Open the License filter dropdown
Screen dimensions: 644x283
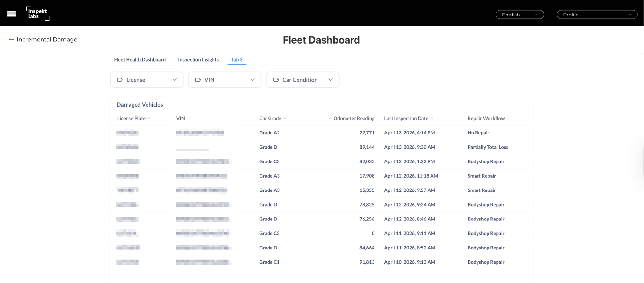(147, 80)
